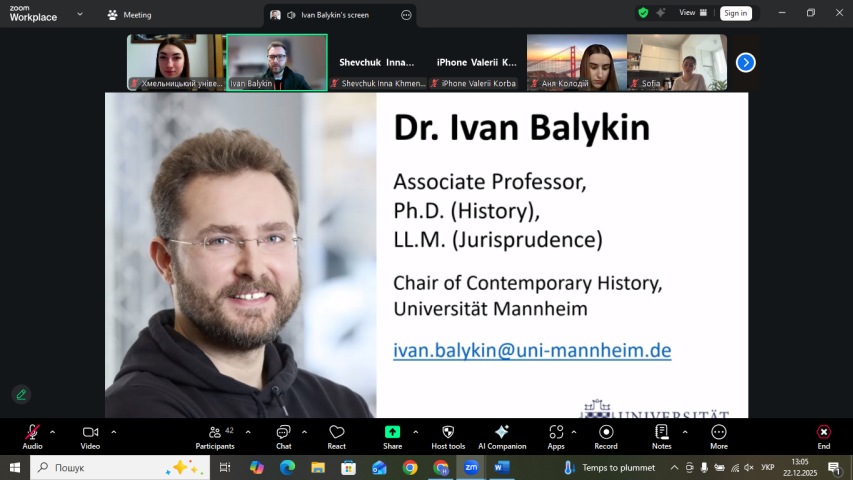Image resolution: width=853 pixels, height=480 pixels.
Task: Expand the Audio options caret
Action: 53,432
